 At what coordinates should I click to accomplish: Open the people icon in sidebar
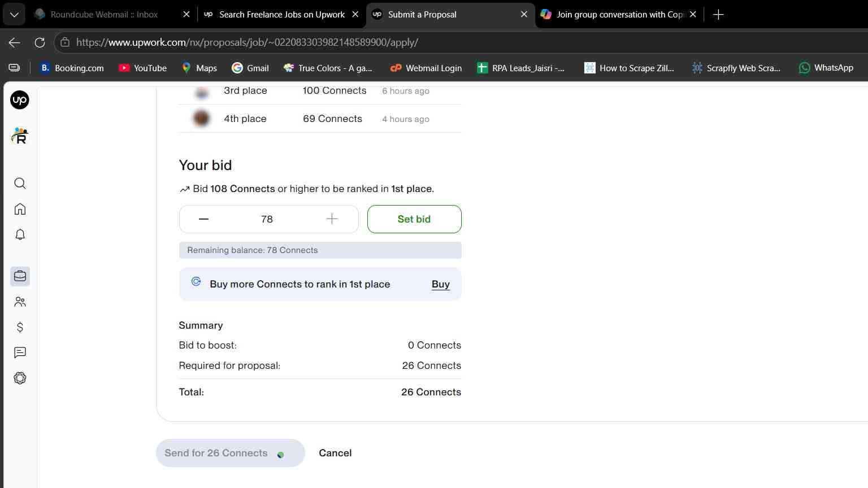[20, 302]
